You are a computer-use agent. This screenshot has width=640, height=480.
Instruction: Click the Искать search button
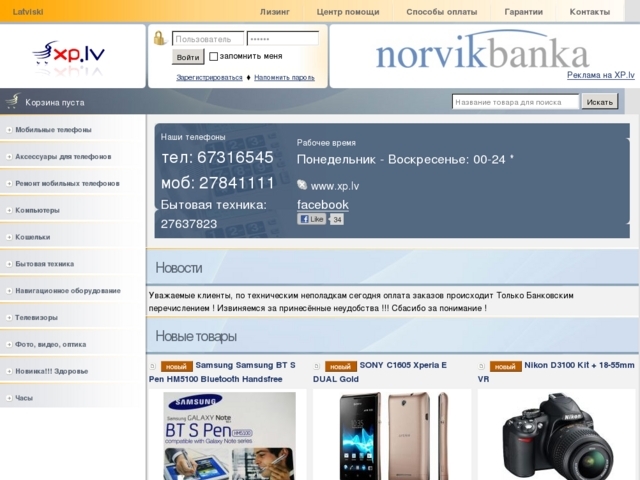tap(600, 102)
